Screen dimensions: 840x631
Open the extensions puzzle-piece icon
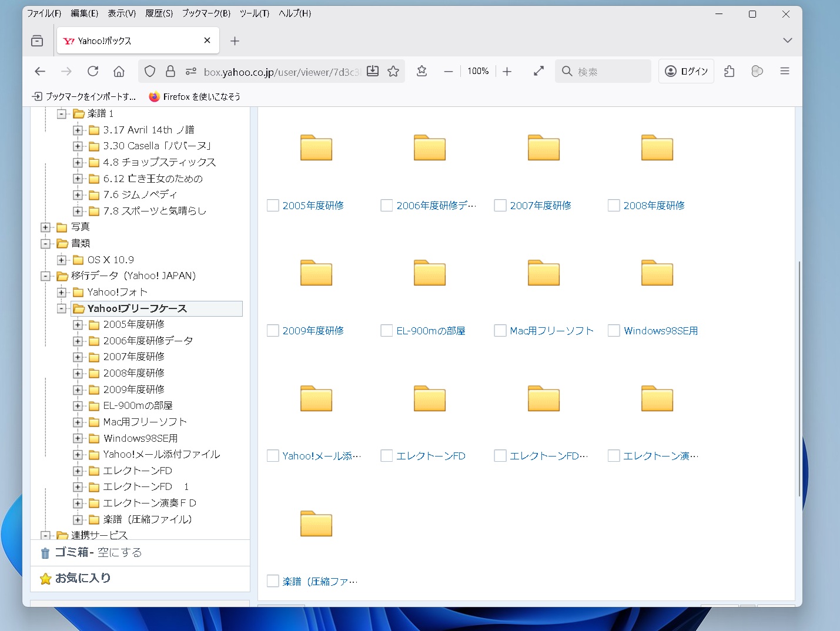click(729, 71)
